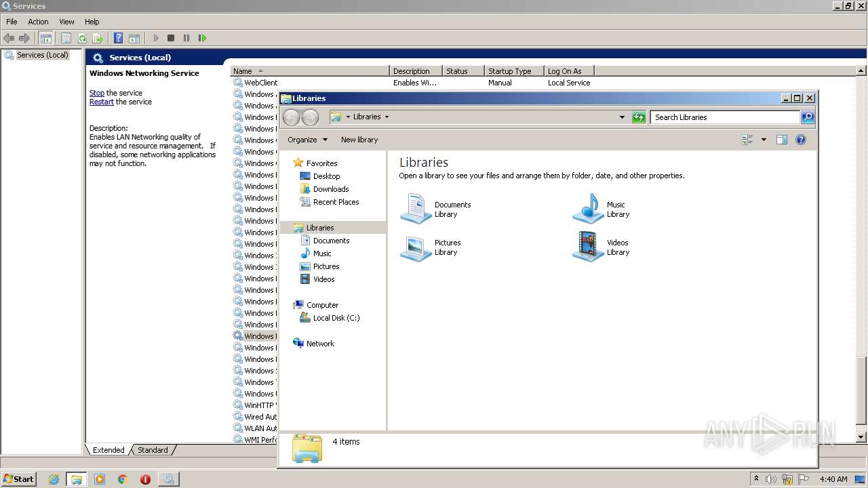Click the New library button

click(x=359, y=140)
